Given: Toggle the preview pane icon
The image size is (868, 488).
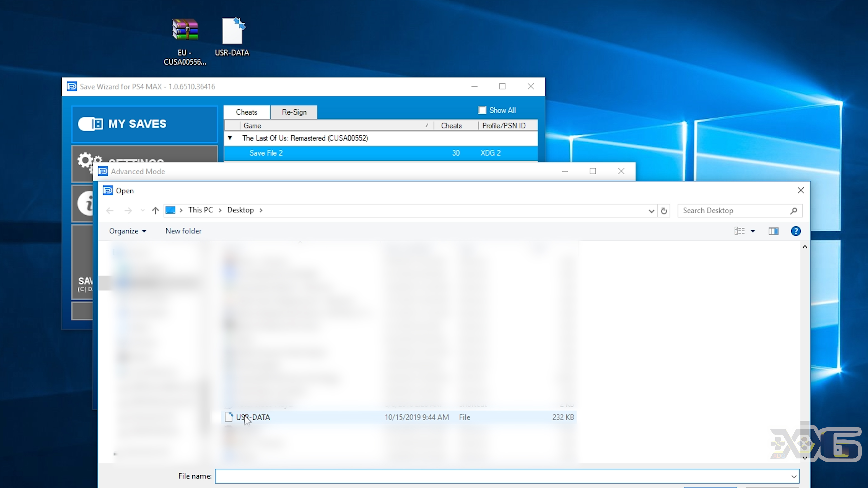Looking at the screenshot, I should coord(773,231).
